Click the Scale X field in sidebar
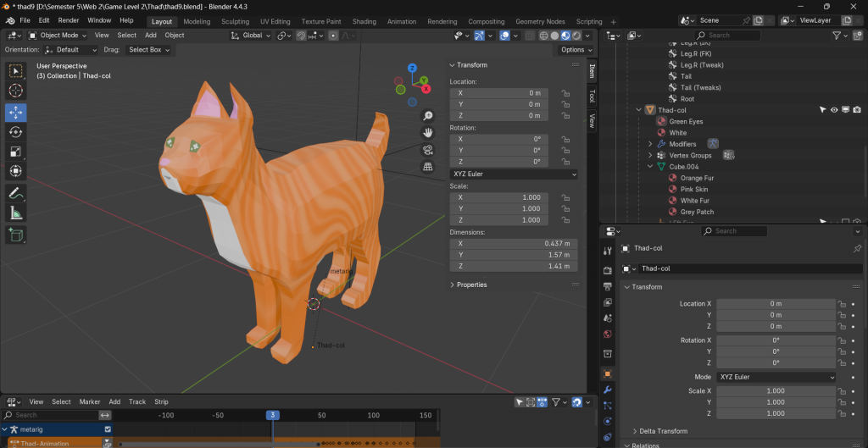This screenshot has height=448, width=868. click(x=498, y=197)
